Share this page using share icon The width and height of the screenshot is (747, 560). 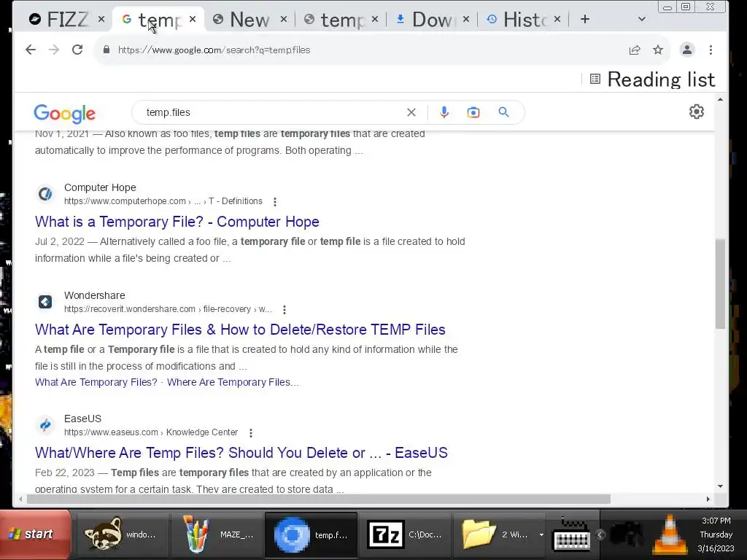coord(635,50)
